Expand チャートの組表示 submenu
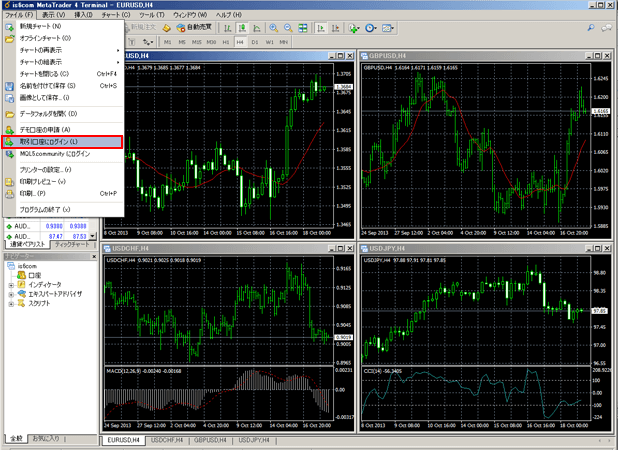Screen dimensions: 618x450 pyautogui.click(x=63, y=62)
